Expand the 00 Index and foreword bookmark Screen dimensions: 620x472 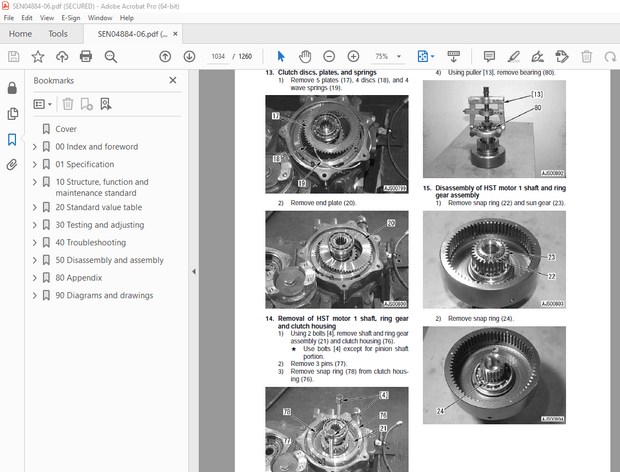(x=35, y=147)
